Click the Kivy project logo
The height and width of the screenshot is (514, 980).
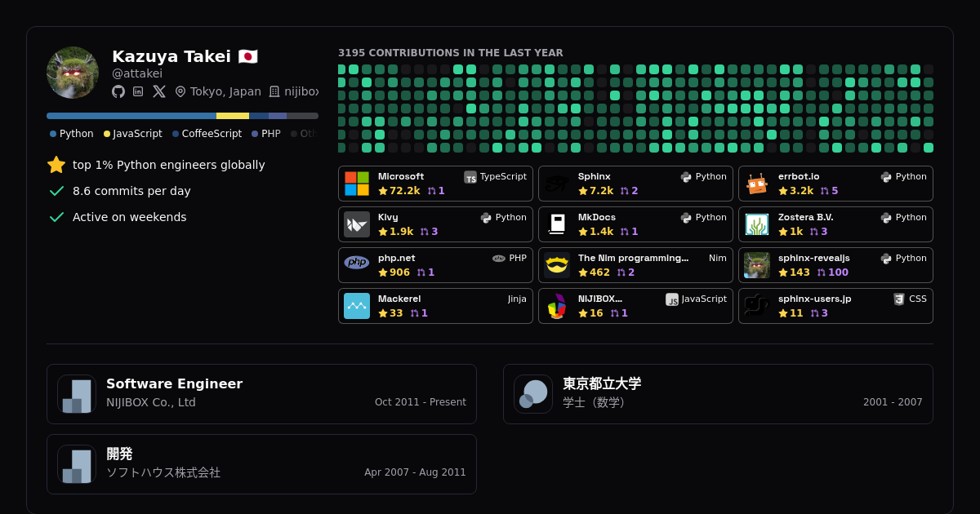357,224
